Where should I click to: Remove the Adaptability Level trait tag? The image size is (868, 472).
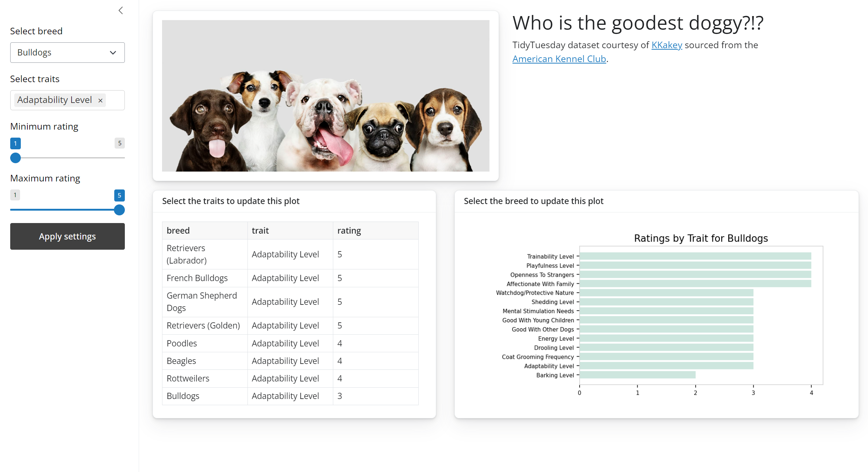[x=100, y=100]
